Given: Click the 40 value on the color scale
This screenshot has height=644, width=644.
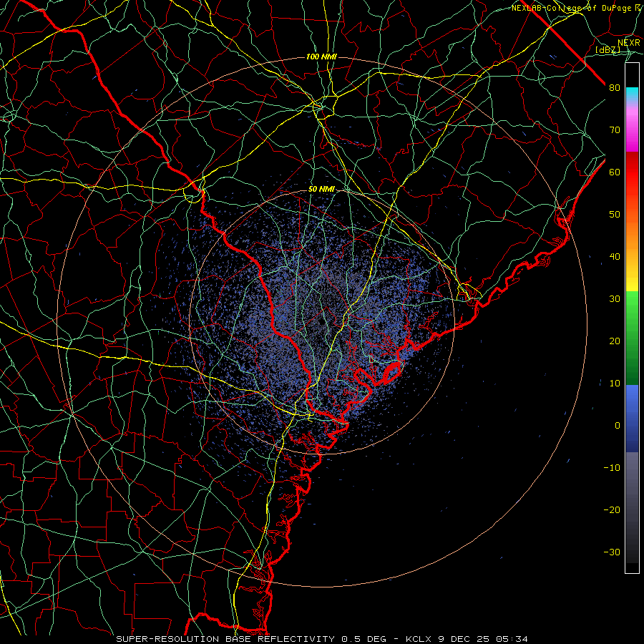Looking at the screenshot, I should coord(615,257).
